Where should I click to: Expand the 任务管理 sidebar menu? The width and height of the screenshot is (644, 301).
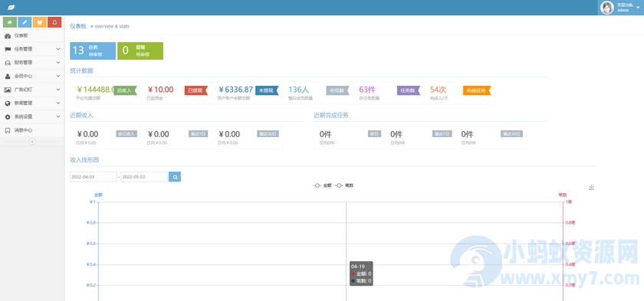click(32, 49)
